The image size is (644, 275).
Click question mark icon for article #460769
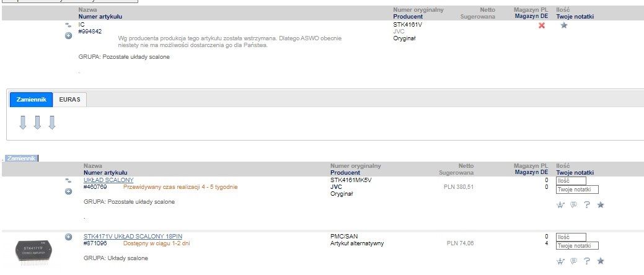(x=586, y=205)
